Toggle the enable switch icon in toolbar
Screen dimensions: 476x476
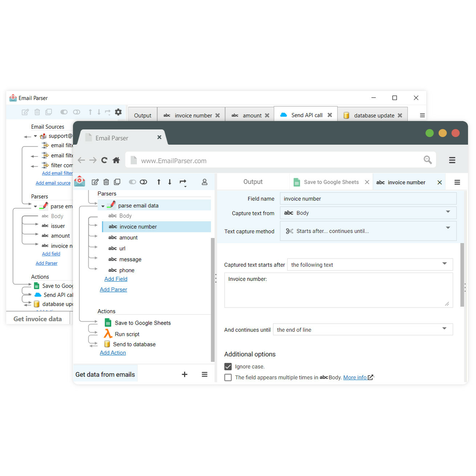[132, 182]
